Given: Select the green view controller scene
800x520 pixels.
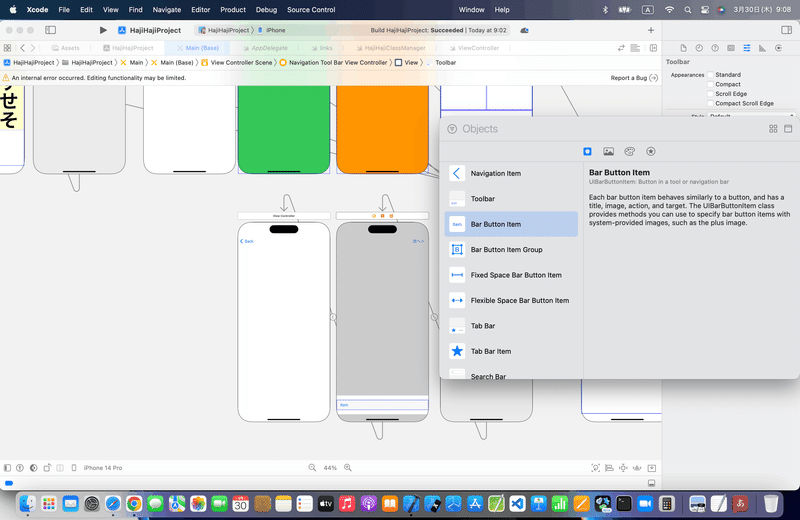Looking at the screenshot, I should point(284,129).
